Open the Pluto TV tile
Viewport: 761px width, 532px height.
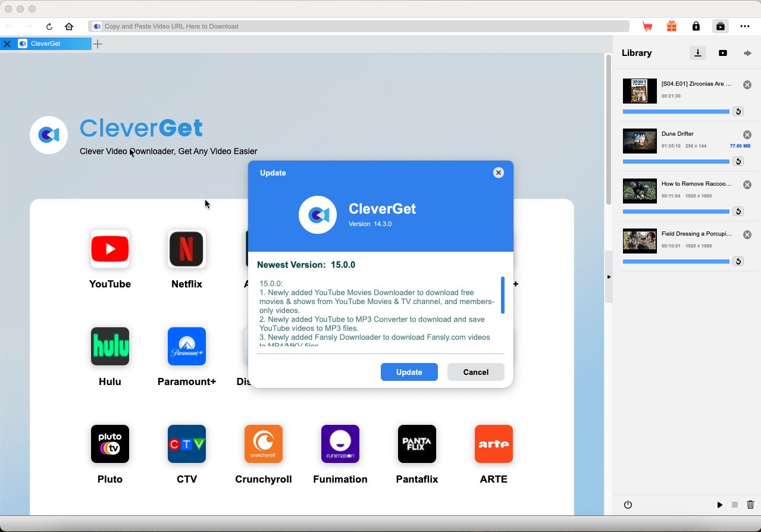(110, 444)
